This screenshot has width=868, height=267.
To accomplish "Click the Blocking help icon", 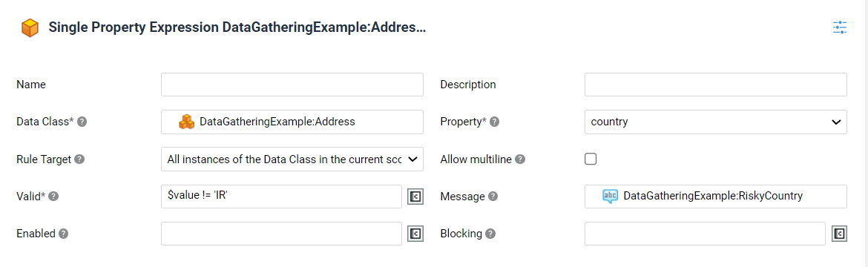I will tap(490, 234).
